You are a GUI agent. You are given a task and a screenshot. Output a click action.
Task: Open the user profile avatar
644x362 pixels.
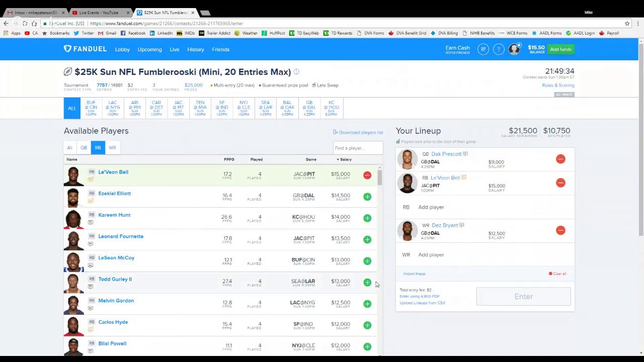514,49
